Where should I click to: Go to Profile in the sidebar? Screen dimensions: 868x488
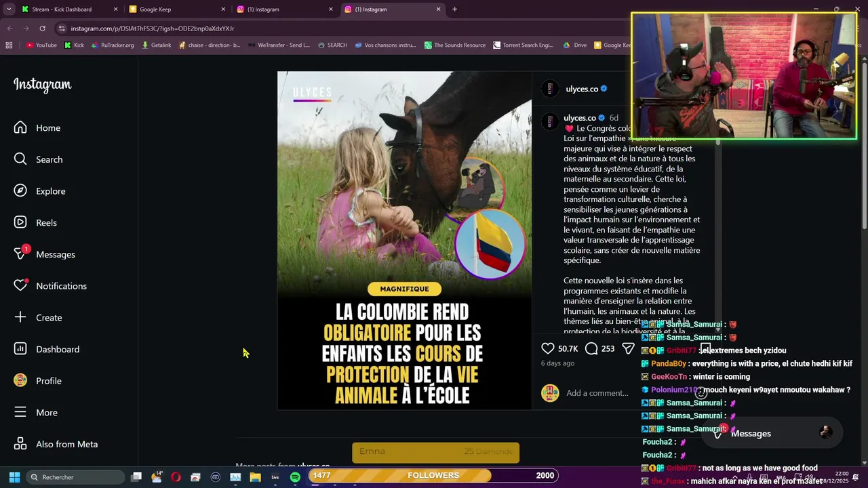click(x=38, y=381)
